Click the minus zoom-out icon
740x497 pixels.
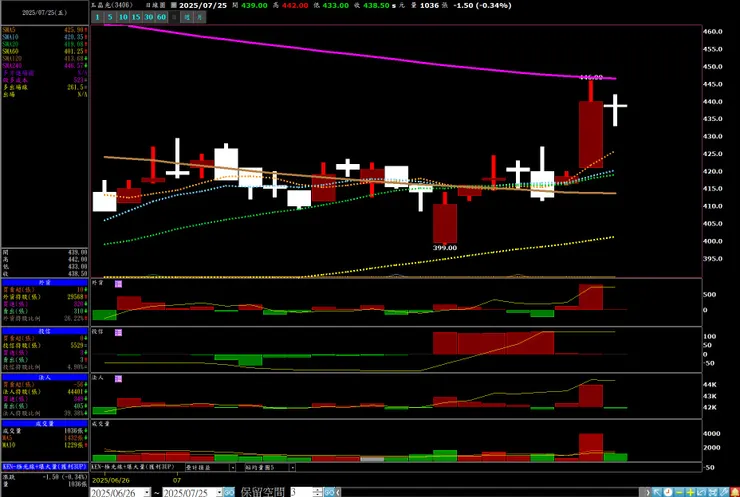point(679,492)
